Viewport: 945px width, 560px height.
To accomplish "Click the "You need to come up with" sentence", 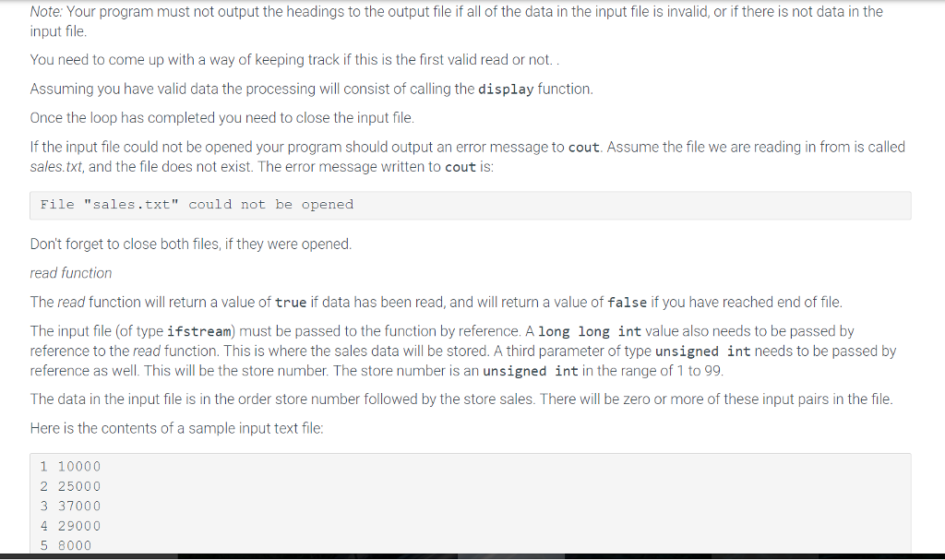I will point(291,60).
